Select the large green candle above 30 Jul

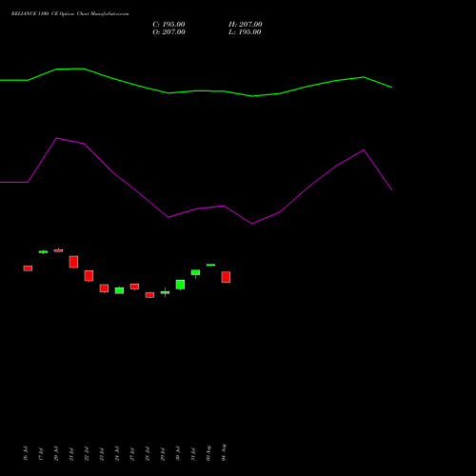(180, 285)
